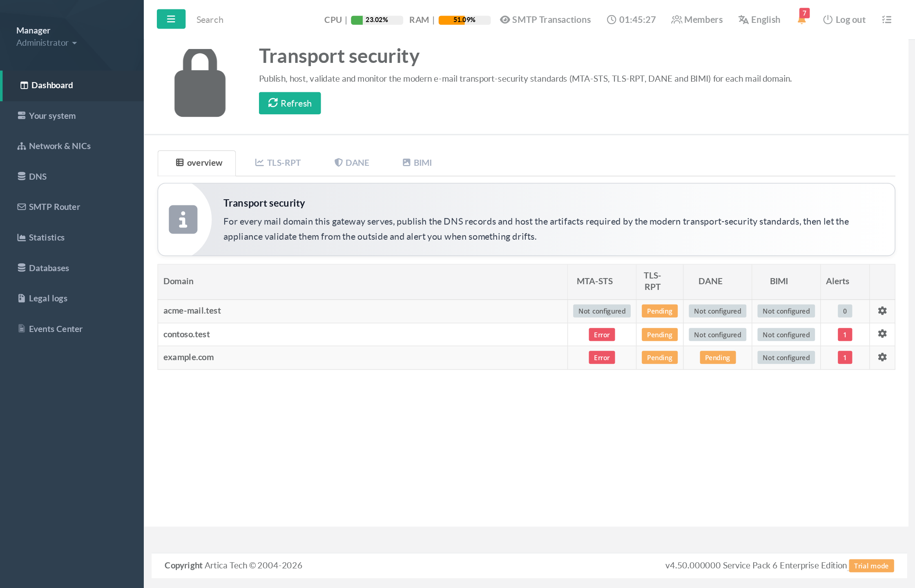Switch to the BIMI tab
The image size is (915, 588).
417,163
